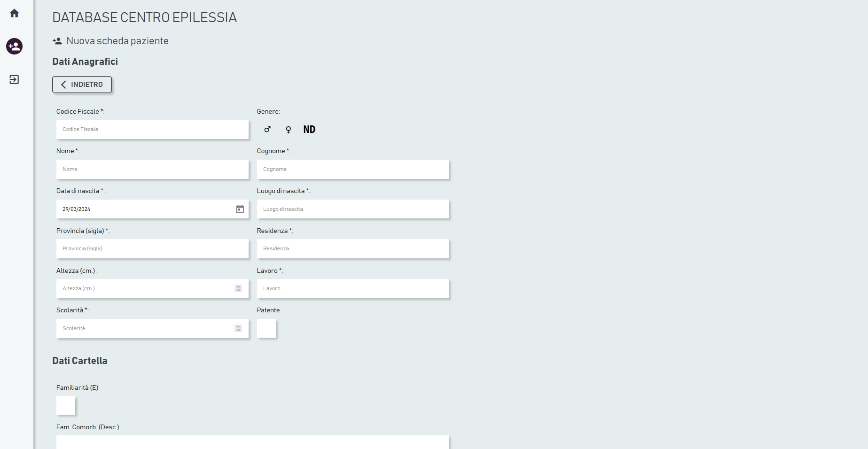Click the Fam. Comorb. (Desc.) text area
This screenshot has height=449, width=868.
pyautogui.click(x=252, y=442)
